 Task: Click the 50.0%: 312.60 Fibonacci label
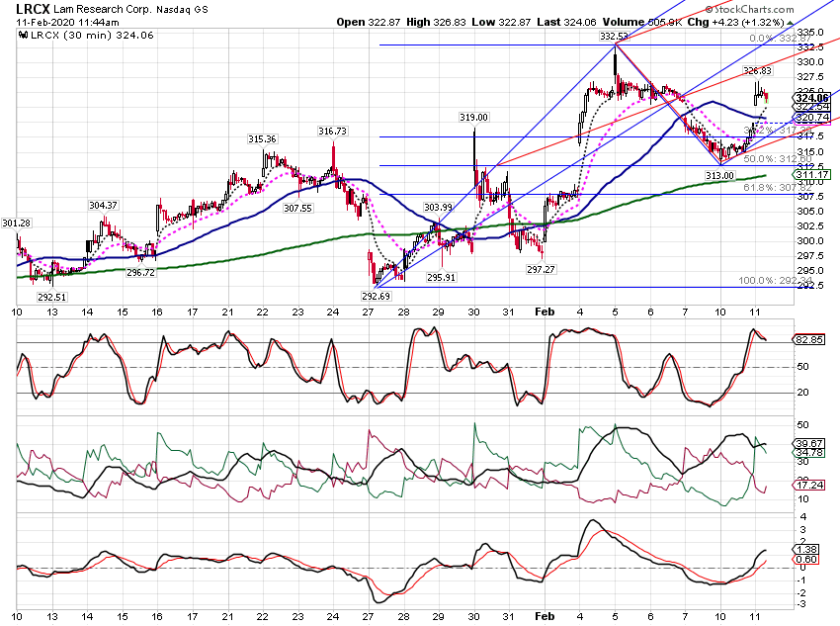click(x=778, y=159)
